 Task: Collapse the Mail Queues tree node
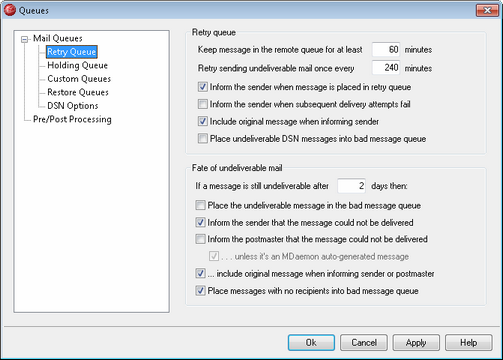(24, 40)
